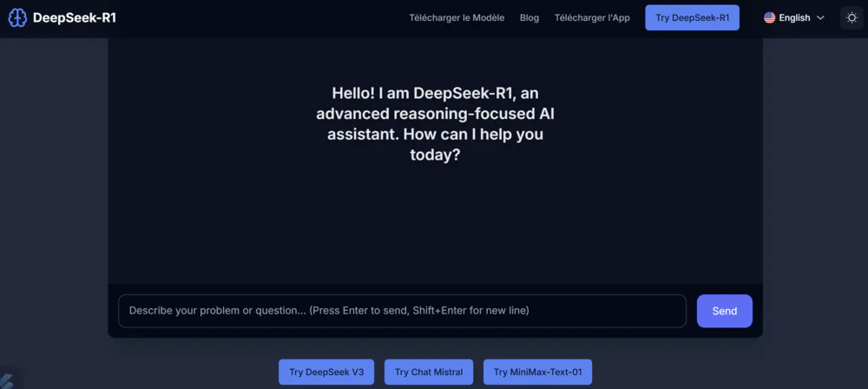Image resolution: width=868 pixels, height=389 pixels.
Task: Click Try Chat Mistral button
Action: click(x=429, y=372)
